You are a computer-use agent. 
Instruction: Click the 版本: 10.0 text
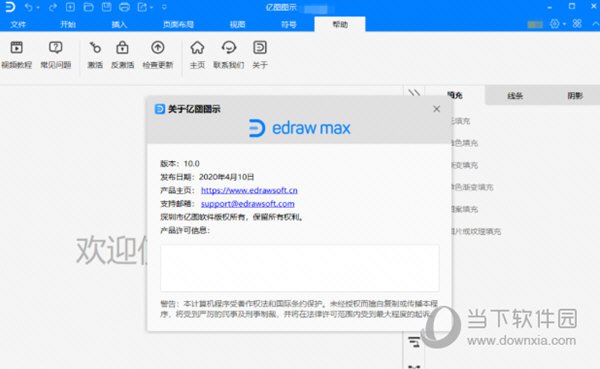point(180,163)
